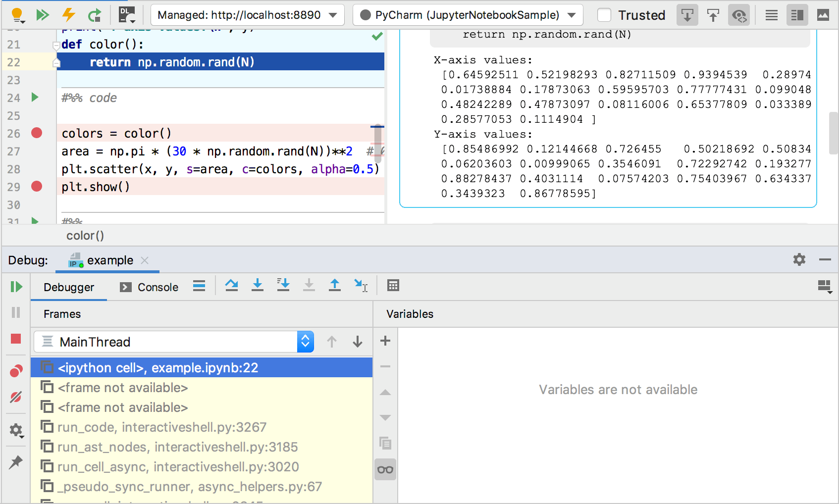
Task: Open MainThread thread selector dropdown
Action: (x=305, y=342)
